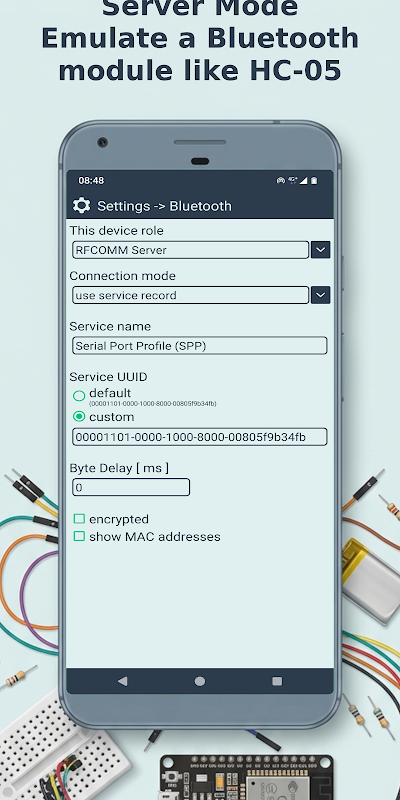Image resolution: width=400 pixels, height=800 pixels.
Task: Open the connection mode dropdown arrow
Action: pos(320,295)
